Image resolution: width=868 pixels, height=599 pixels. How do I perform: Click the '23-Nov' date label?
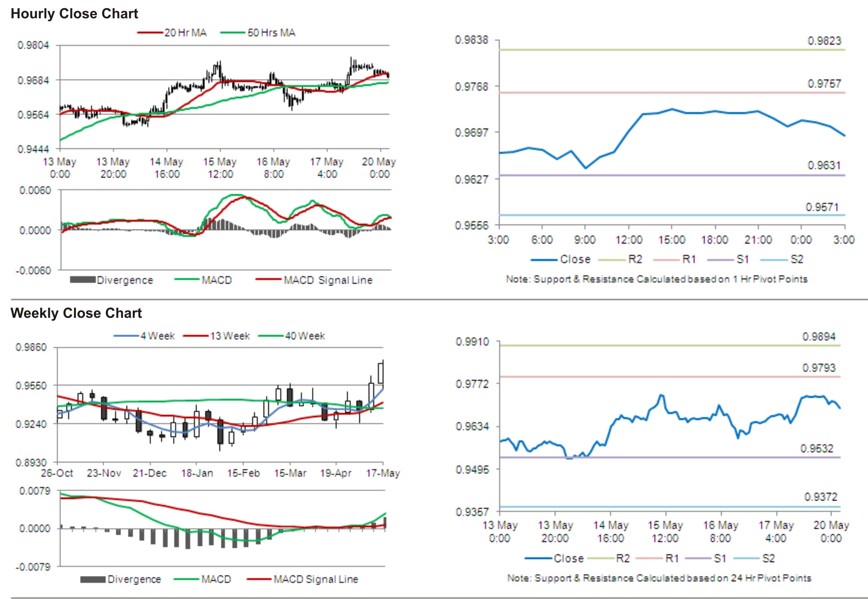point(104,473)
